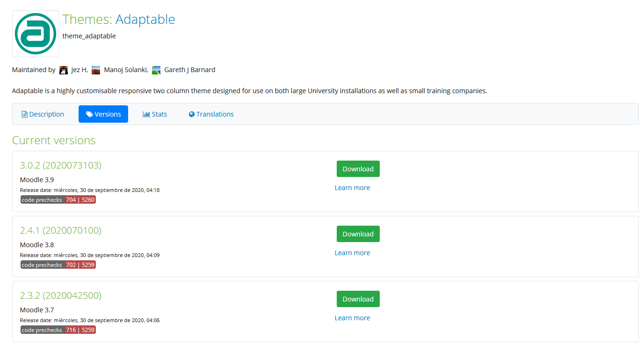644x346 pixels.
Task: Open Jez H maintainer profile
Action: click(x=79, y=70)
